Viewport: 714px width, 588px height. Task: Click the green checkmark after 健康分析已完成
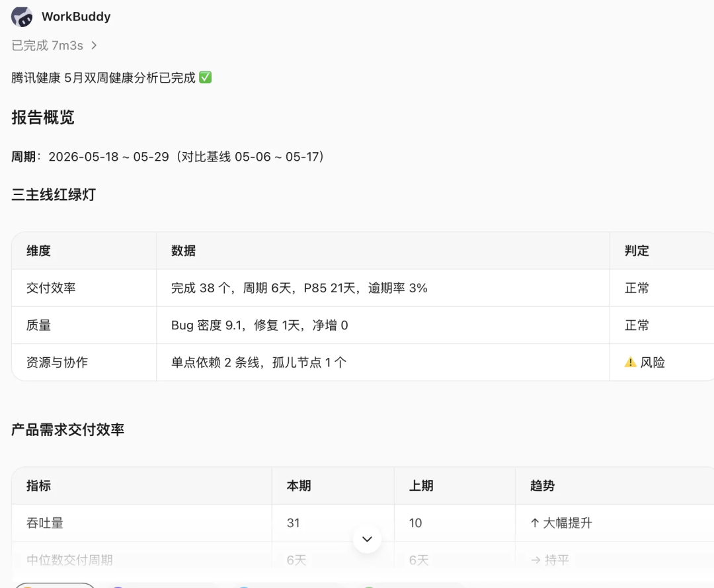[x=206, y=77]
